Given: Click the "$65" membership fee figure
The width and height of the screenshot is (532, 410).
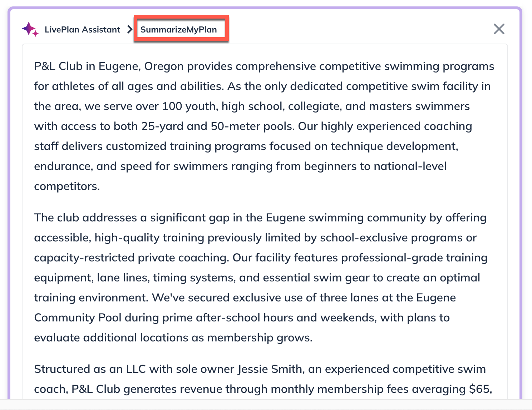Looking at the screenshot, I should point(480,389).
